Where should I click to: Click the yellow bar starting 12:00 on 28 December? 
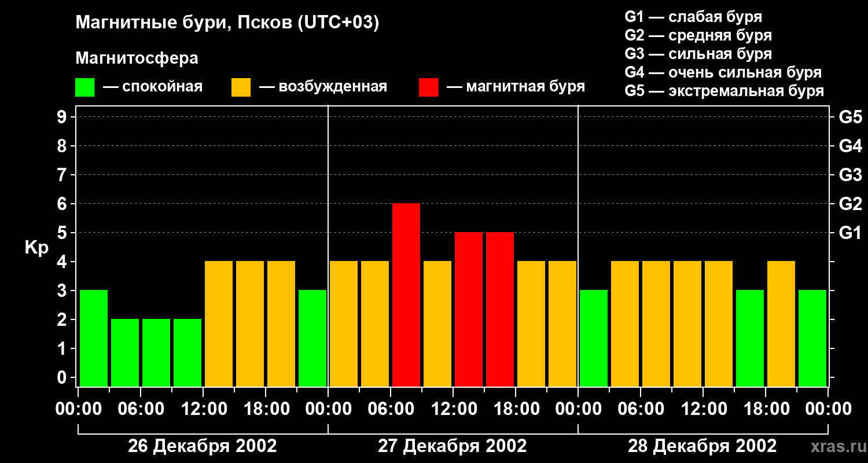pyautogui.click(x=719, y=324)
